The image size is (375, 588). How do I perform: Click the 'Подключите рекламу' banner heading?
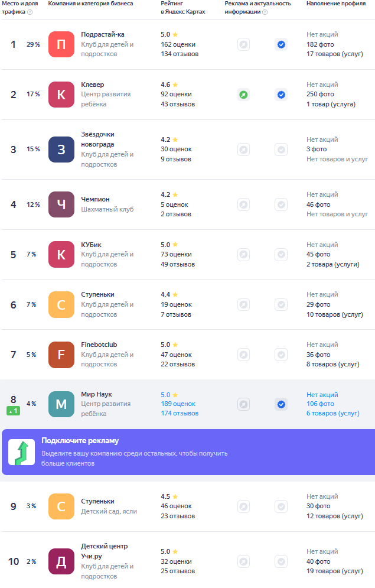80,441
